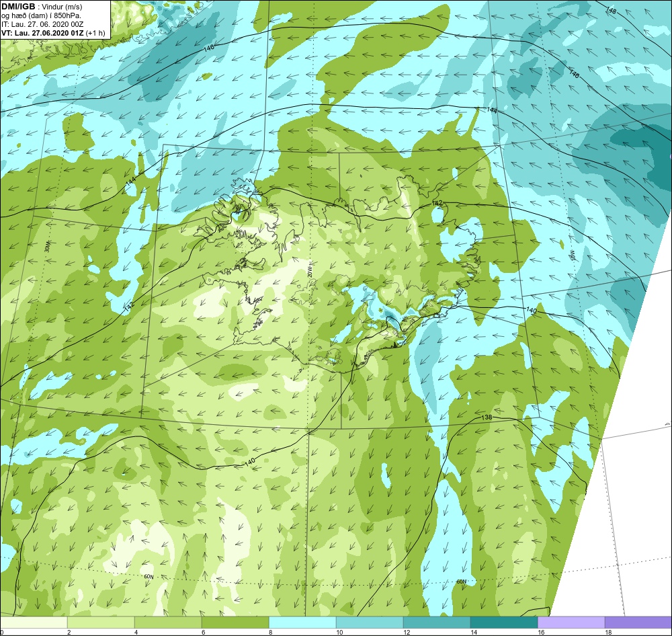Click the legend tick label '4'
The width and height of the screenshot is (672, 636).
click(136, 632)
